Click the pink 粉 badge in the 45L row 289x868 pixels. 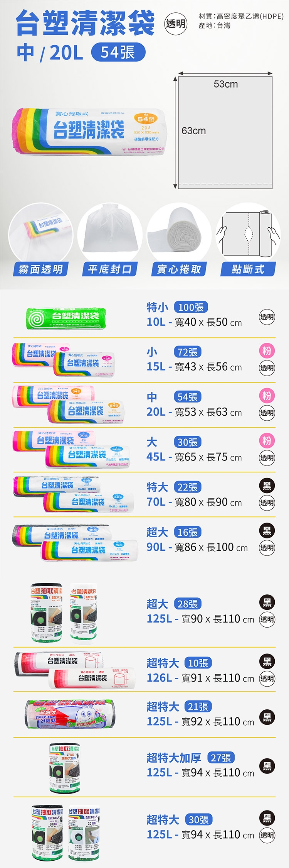point(267,440)
